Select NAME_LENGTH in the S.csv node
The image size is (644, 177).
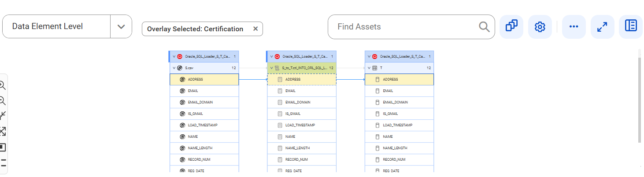(204, 148)
